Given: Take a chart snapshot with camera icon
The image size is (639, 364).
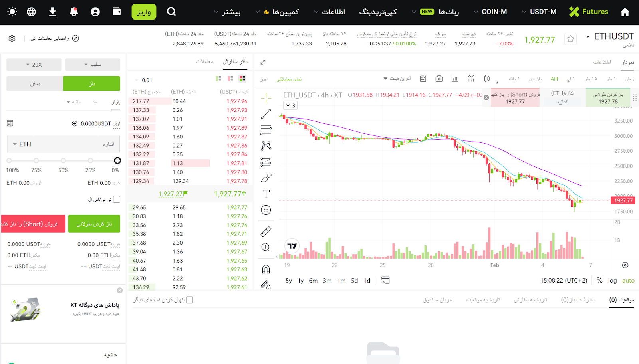Looking at the screenshot, I should [439, 79].
